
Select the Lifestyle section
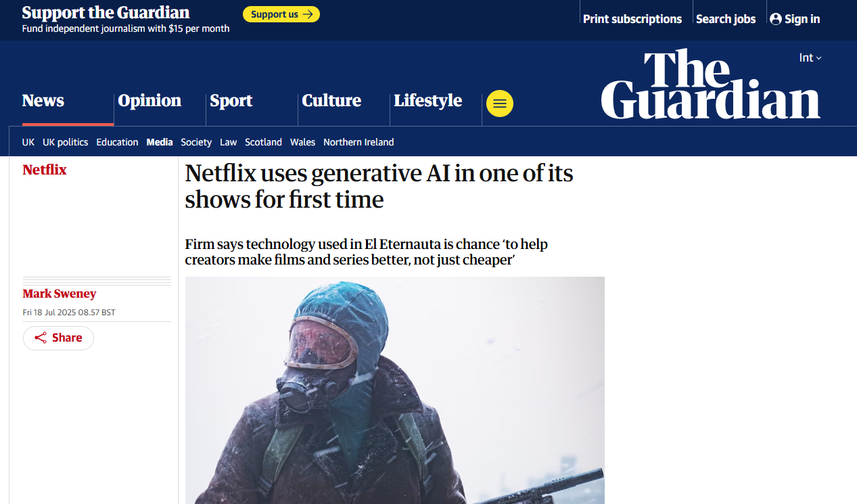click(x=428, y=101)
